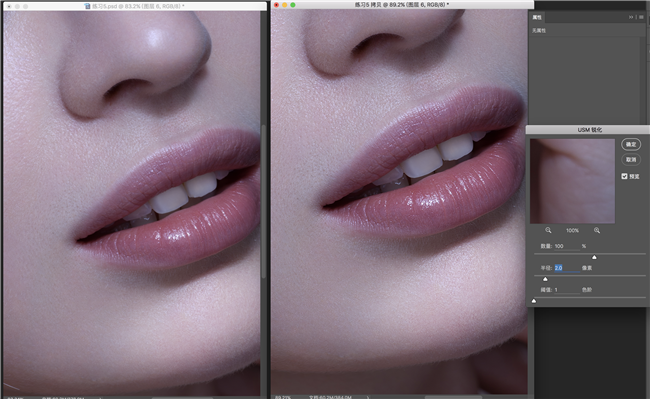Click the 阈值 threshold slider handle
Image resolution: width=650 pixels, height=399 pixels.
click(534, 301)
